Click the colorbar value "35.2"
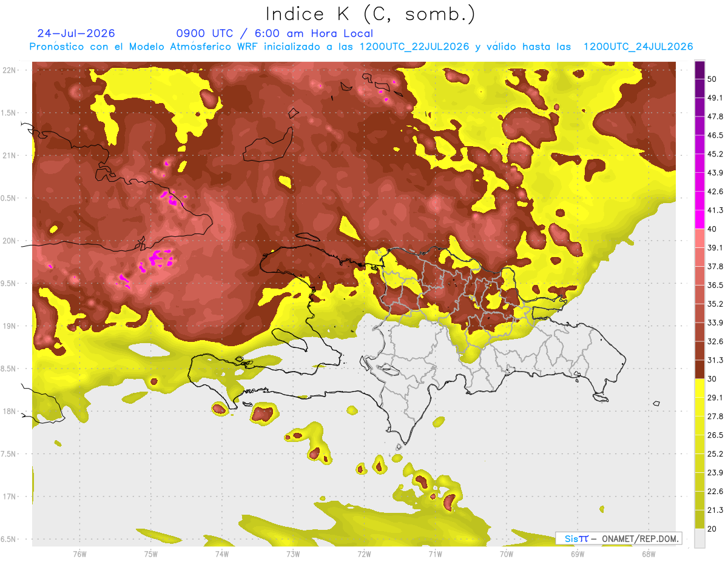This screenshot has height=562, width=728. (715, 304)
